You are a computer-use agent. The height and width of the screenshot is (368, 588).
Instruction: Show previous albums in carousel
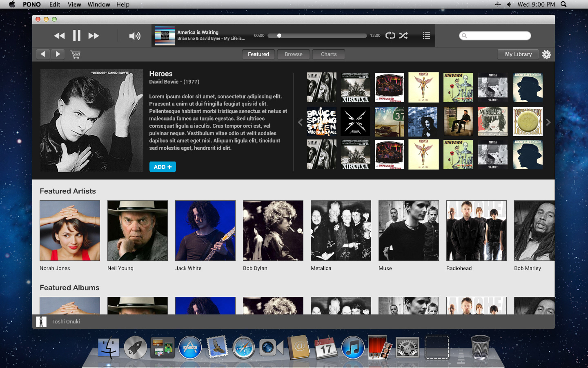click(300, 122)
